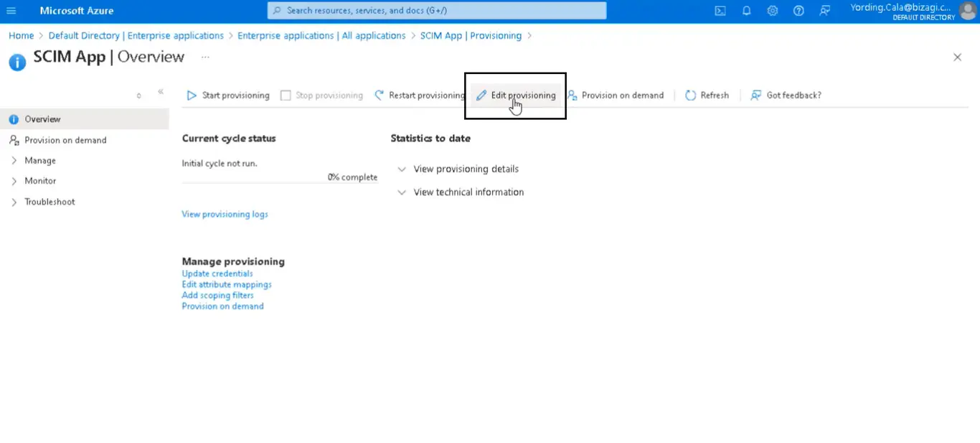980x443 pixels.
Task: Click the Statistics to date heading
Action: 430,138
